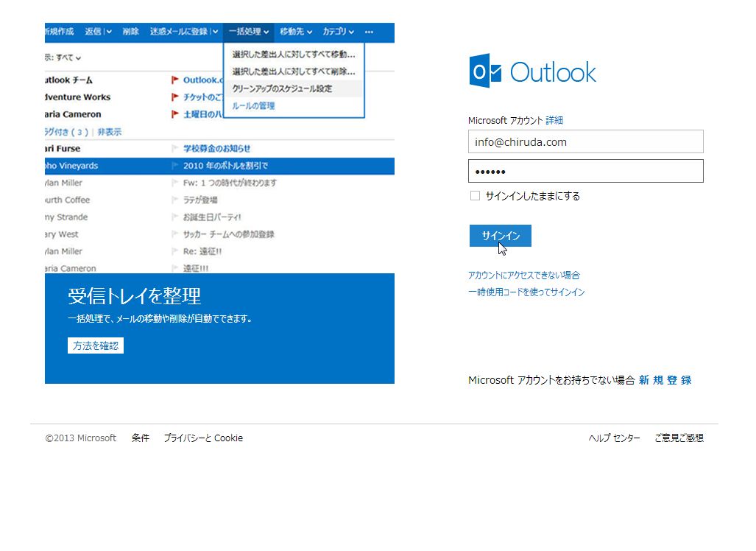Focus the email field containing info@chiruda.com
Image resolution: width=756 pixels, height=551 pixels.
[x=586, y=142]
